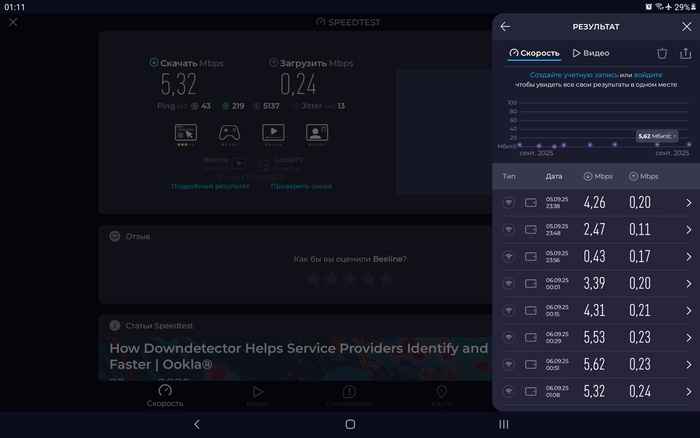Viewport: 700px width, 438px height.
Task: Open Downdetector from the bottom navigation
Action: coord(349,397)
